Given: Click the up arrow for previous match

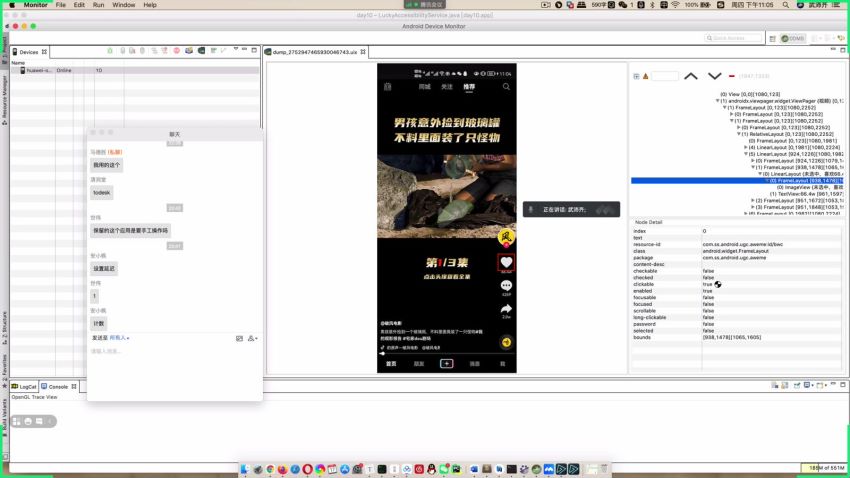Looking at the screenshot, I should [x=691, y=76].
